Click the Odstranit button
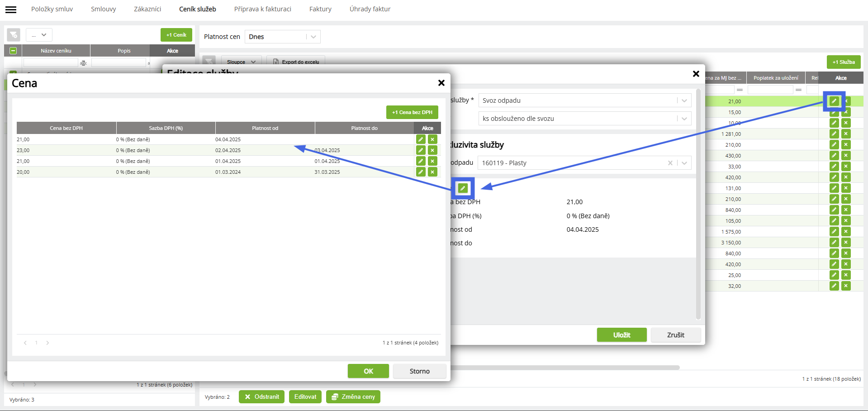 (x=262, y=397)
